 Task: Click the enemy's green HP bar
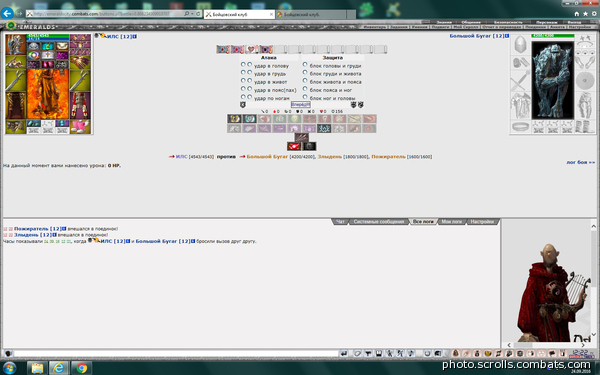553,36
